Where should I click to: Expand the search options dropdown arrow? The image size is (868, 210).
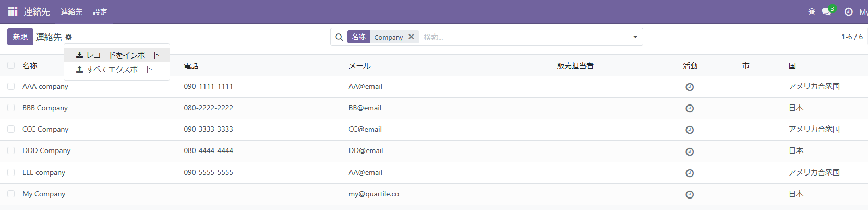pyautogui.click(x=635, y=37)
